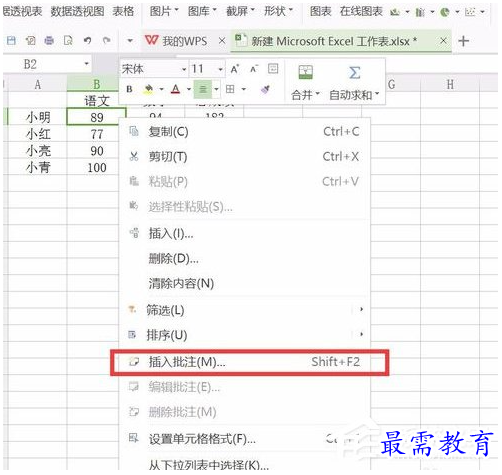Viewport: 502px width, 475px height.
Task: Click the print icon in quick toolbar
Action: point(49,41)
